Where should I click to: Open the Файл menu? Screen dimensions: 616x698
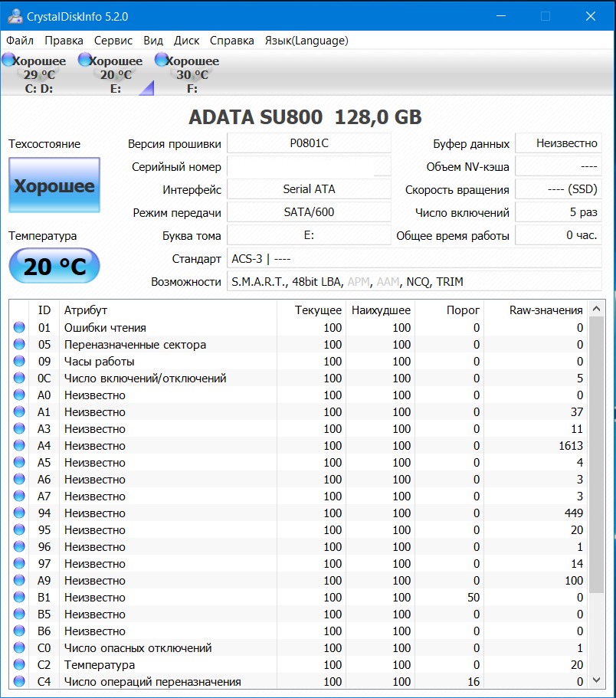20,41
